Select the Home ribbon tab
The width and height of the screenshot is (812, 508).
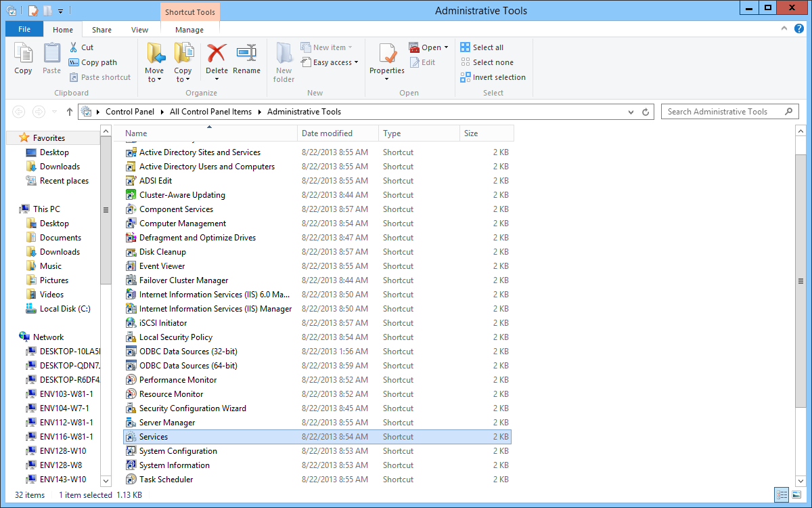(x=63, y=30)
